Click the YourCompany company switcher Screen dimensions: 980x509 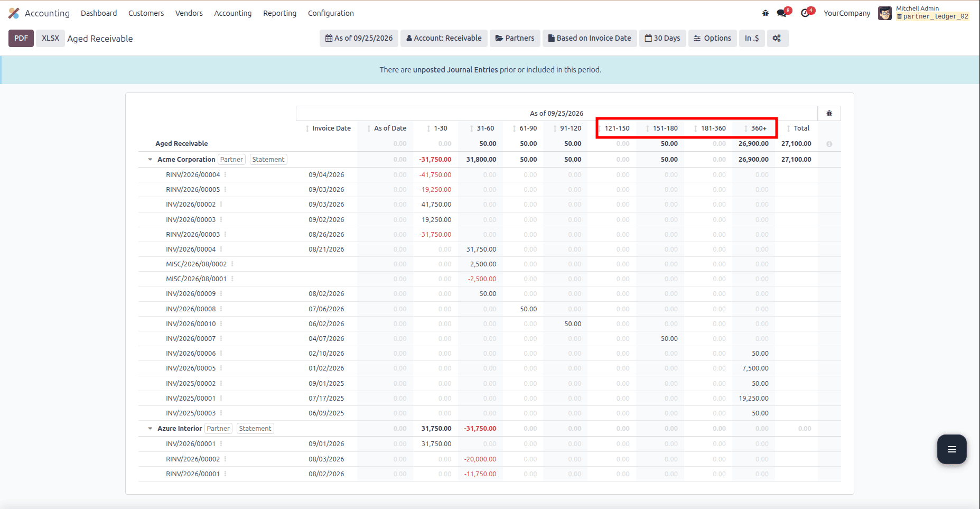tap(847, 13)
